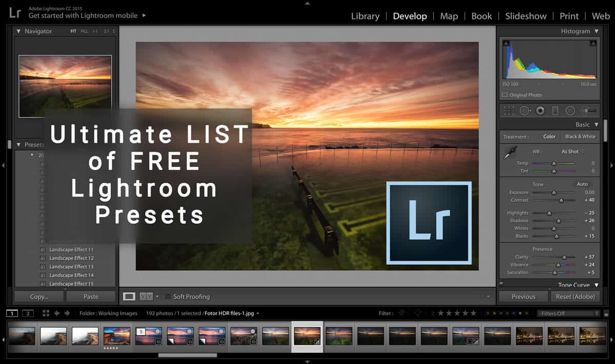Screen dimensions: 615x364
Task: Pick the White Balance eyedropper
Action: point(510,152)
